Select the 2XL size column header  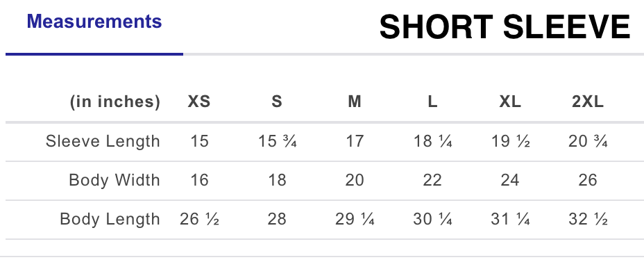pyautogui.click(x=588, y=101)
